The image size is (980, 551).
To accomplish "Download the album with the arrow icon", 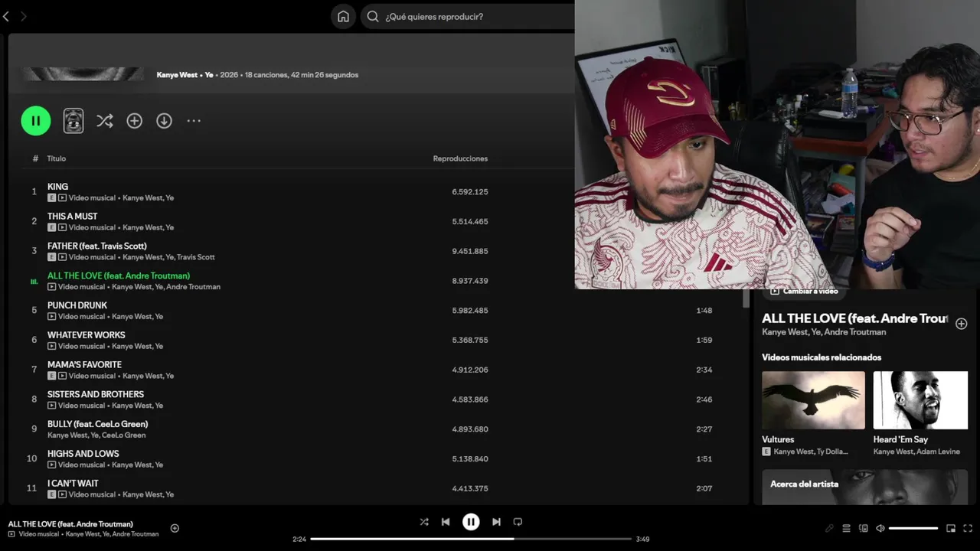I will click(x=164, y=121).
